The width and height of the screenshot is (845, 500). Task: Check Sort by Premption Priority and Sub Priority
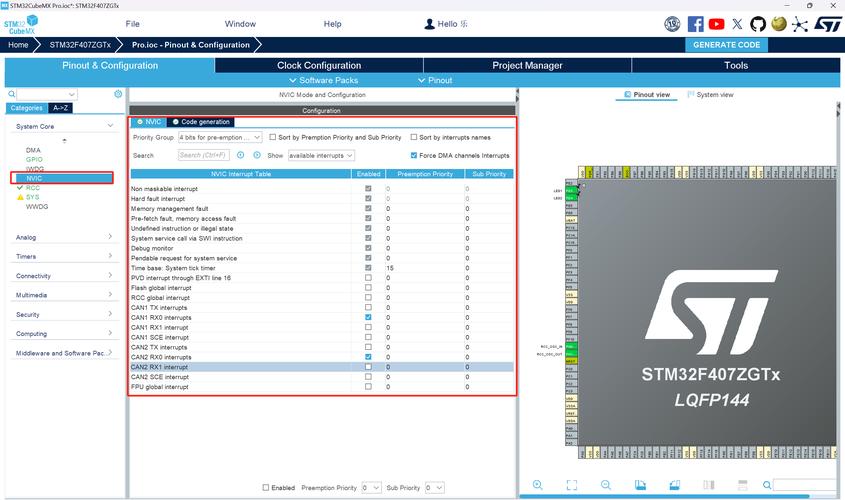click(273, 137)
